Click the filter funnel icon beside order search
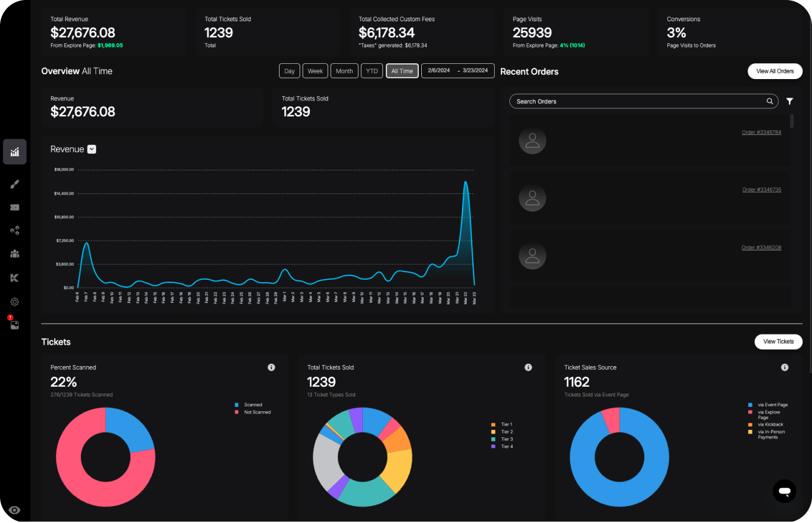The width and height of the screenshot is (812, 523). (x=790, y=102)
